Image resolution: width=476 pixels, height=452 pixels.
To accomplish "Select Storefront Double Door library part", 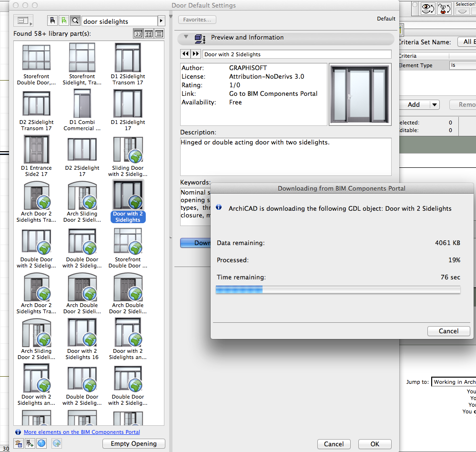I will (36, 65).
